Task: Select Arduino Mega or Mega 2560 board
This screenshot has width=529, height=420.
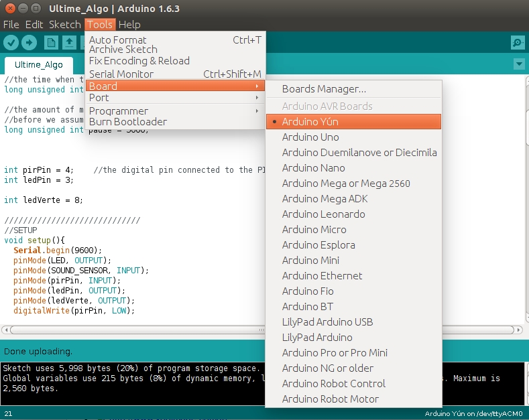Action: [345, 183]
